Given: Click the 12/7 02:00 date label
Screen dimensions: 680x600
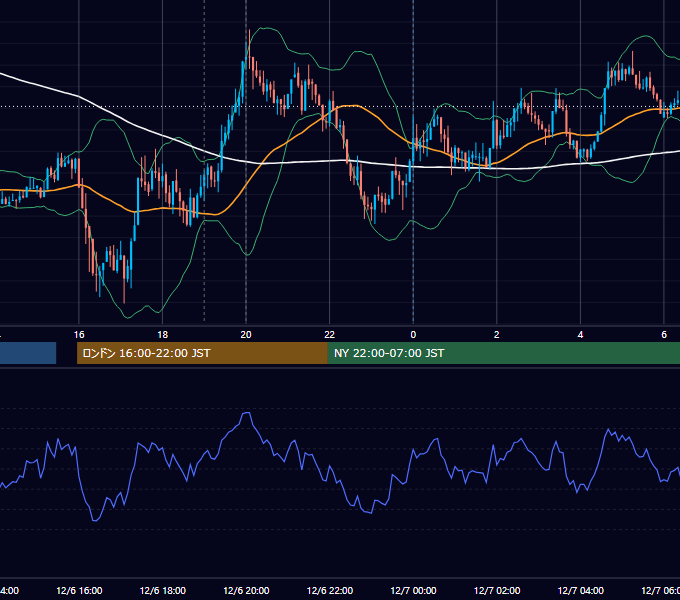Looking at the screenshot, I should click(x=497, y=591).
